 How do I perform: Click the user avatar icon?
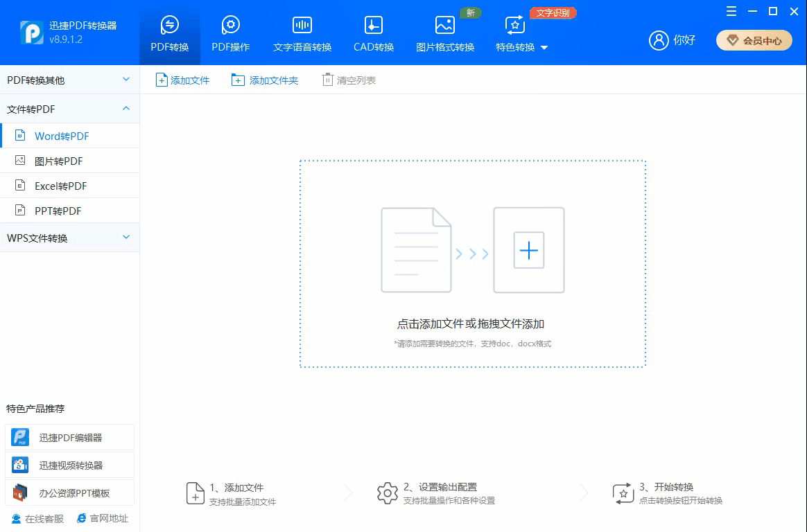click(x=659, y=40)
